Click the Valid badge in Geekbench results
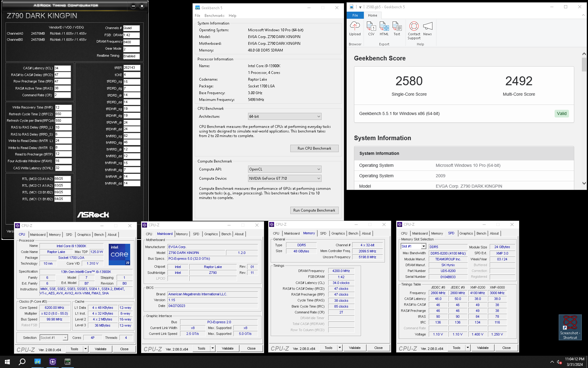This screenshot has height=368, width=588. 561,113
